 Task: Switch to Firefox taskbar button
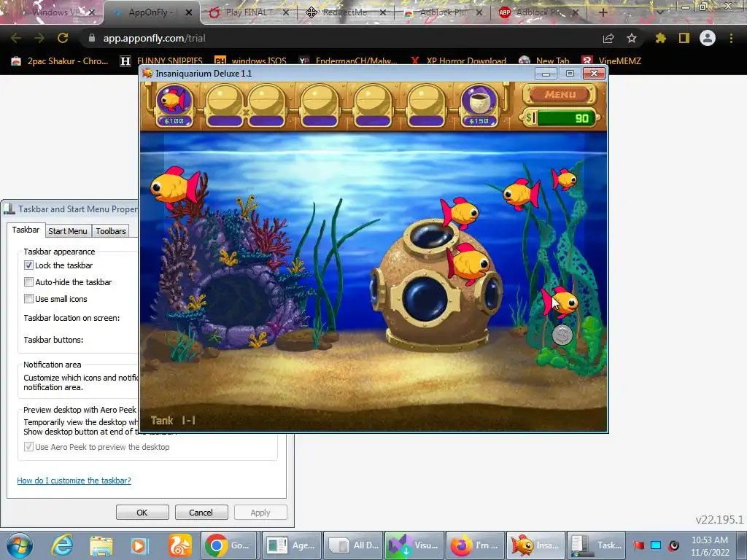[x=476, y=545]
